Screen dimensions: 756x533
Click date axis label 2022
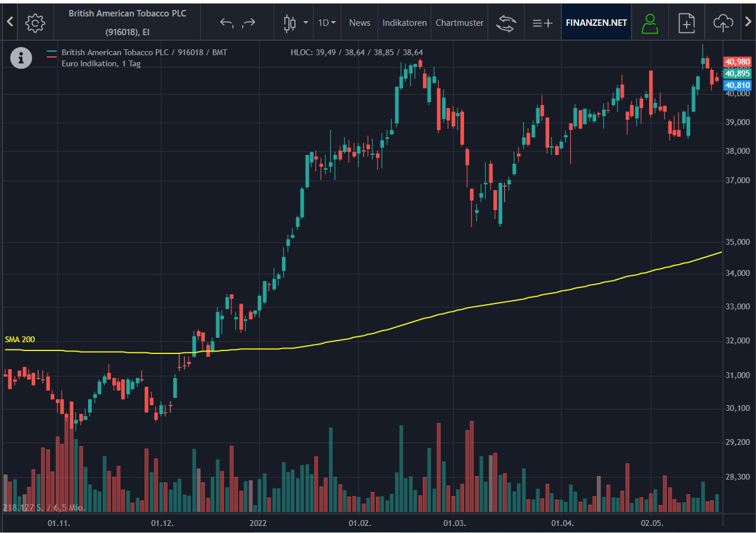click(258, 523)
